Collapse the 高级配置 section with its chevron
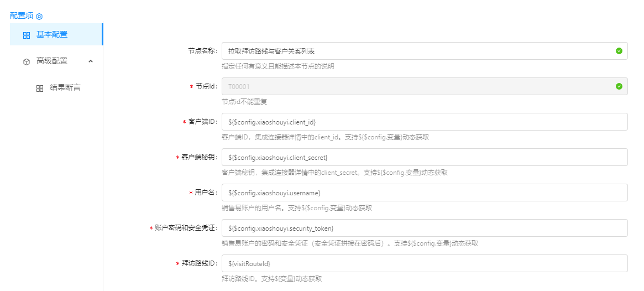Screen dimensions: 644x291 [91, 61]
